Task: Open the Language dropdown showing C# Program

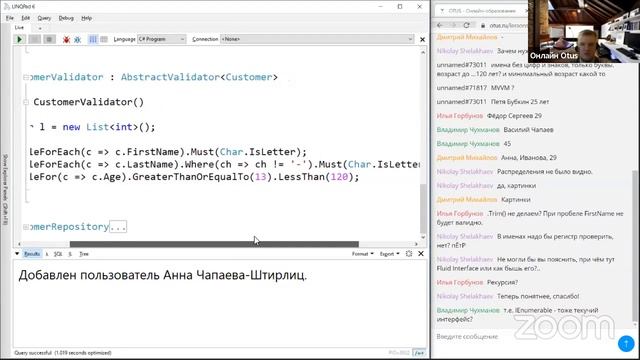Action: (162, 39)
